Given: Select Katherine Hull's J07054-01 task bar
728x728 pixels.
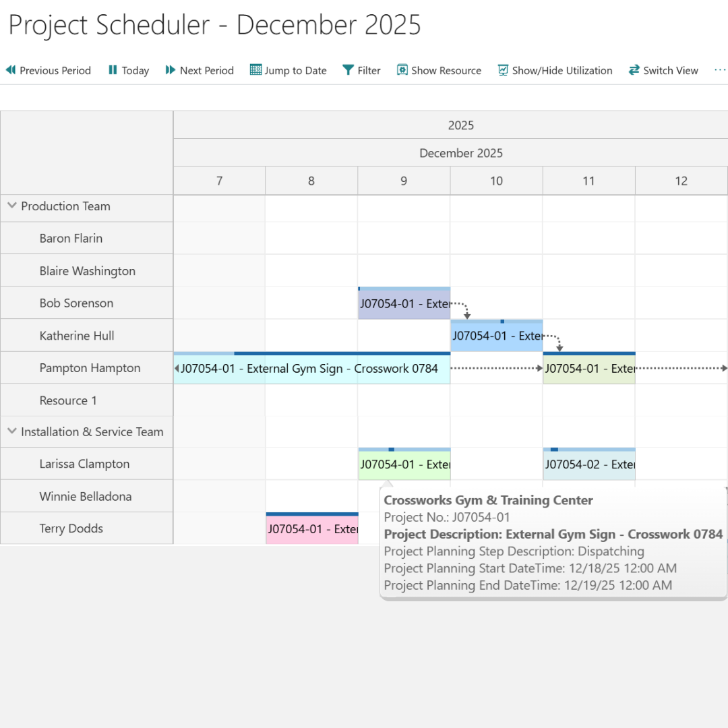Looking at the screenshot, I should coord(496,336).
